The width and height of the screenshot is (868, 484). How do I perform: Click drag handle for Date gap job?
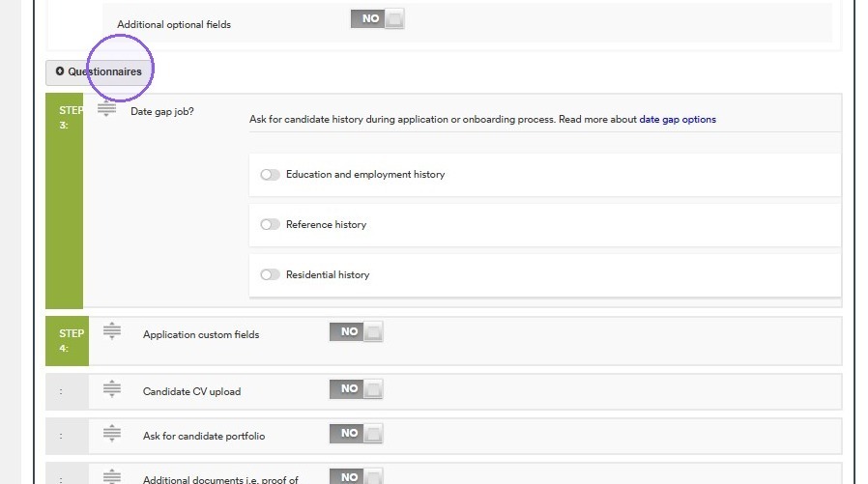click(x=107, y=109)
